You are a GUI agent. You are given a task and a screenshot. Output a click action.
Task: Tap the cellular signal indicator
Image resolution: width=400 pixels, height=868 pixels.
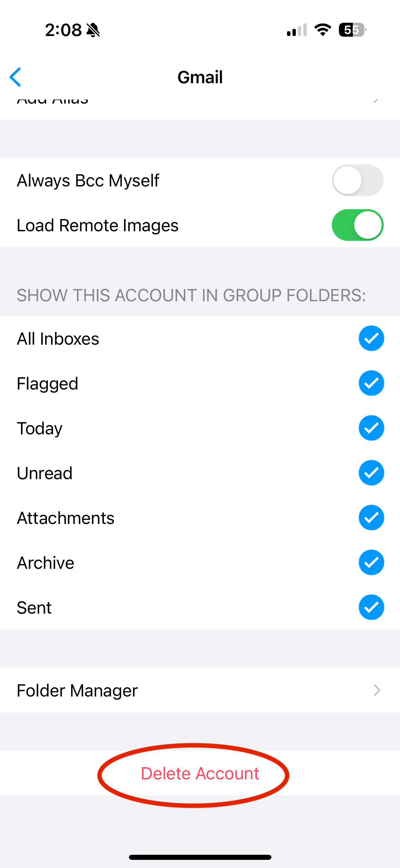click(295, 30)
